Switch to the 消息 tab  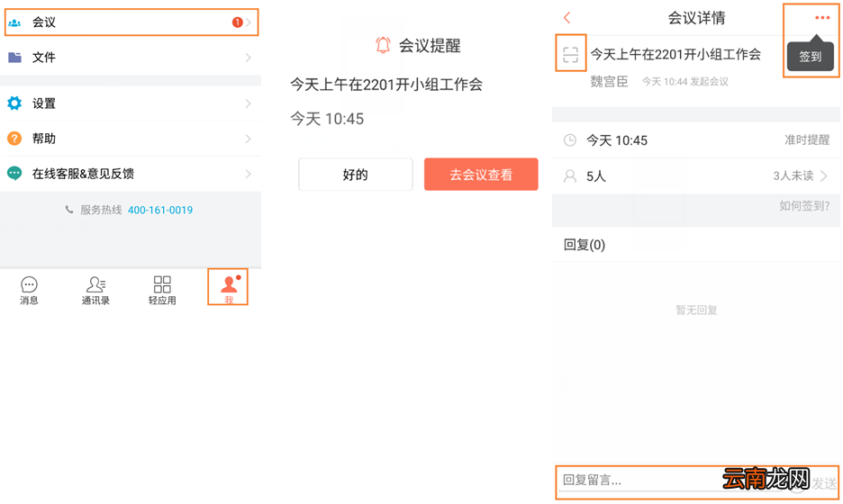pos(29,290)
